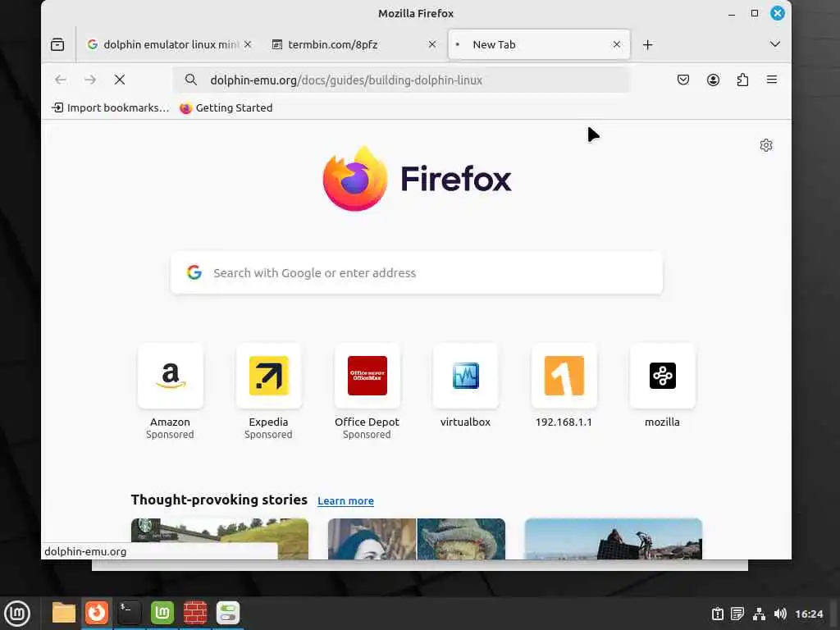Open the Firewall brick-wall taskbar icon

click(x=195, y=613)
